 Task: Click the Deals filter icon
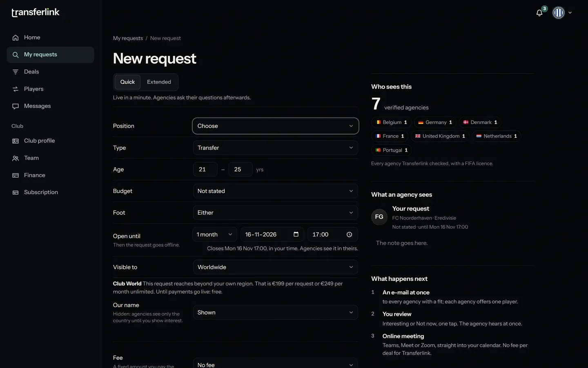pos(16,72)
